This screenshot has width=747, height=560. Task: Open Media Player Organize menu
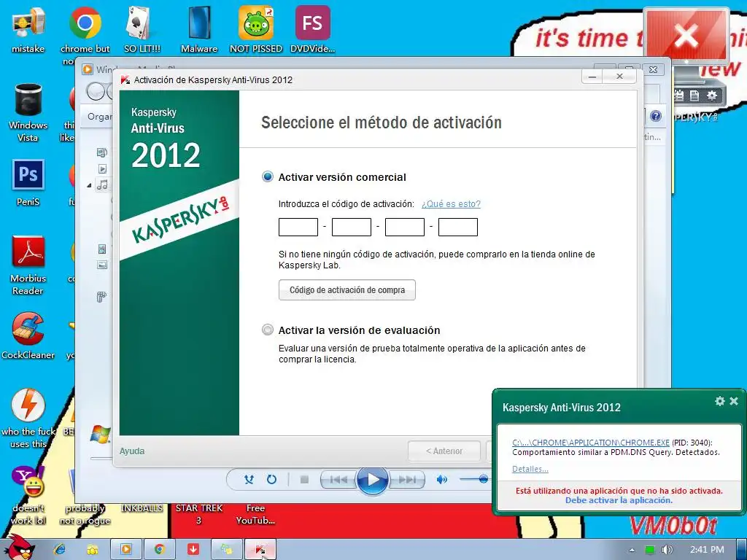coord(100,117)
